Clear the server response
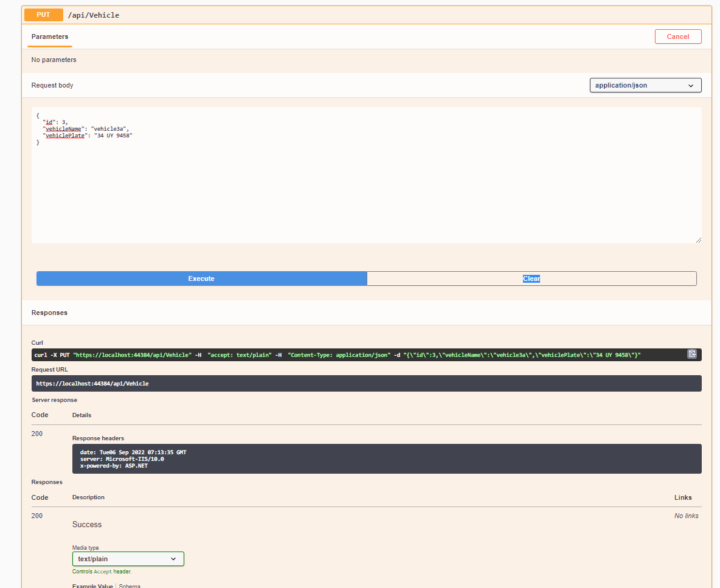This screenshot has width=720, height=588. 531,278
